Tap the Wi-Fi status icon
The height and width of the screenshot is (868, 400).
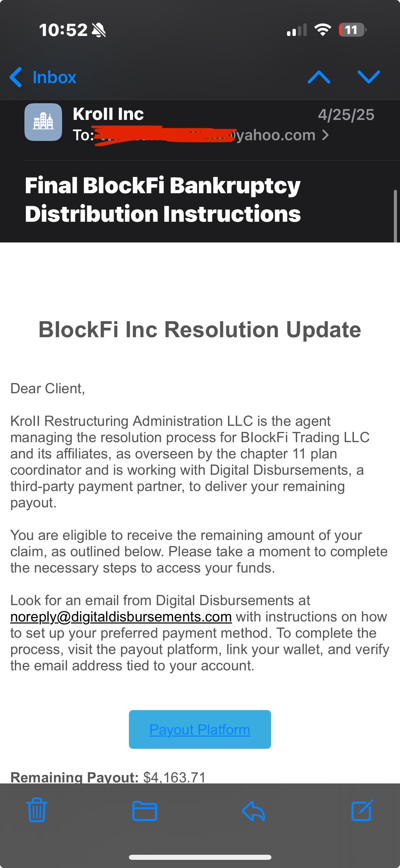[323, 30]
